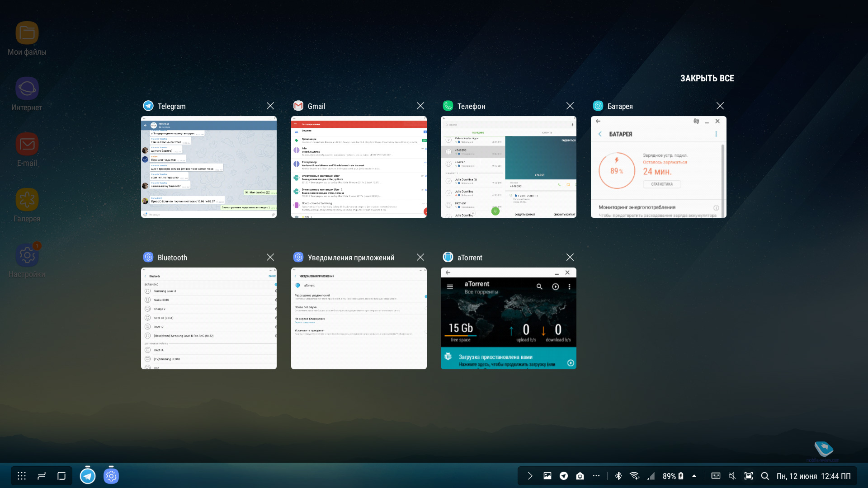Close the Телефон recent app card
This screenshot has width=868, height=488.
[x=570, y=106]
